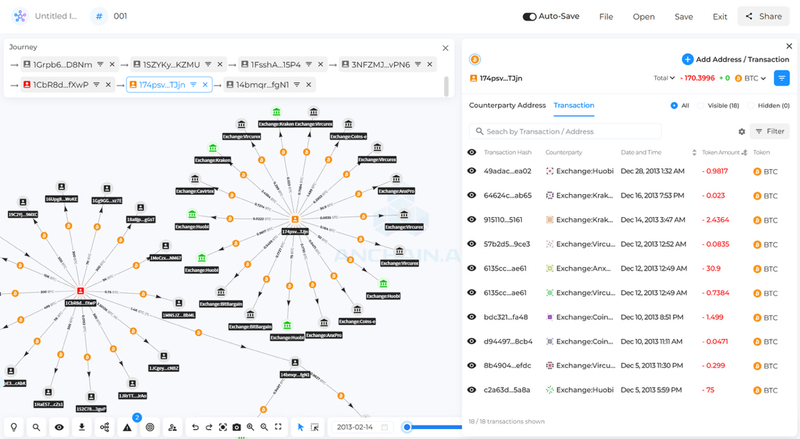Open filter dropdown on 1Grpb6...D8Nm journey chip

click(x=101, y=64)
